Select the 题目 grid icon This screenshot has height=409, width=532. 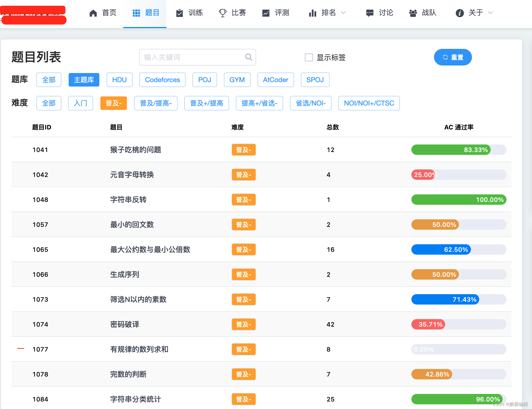(x=136, y=13)
